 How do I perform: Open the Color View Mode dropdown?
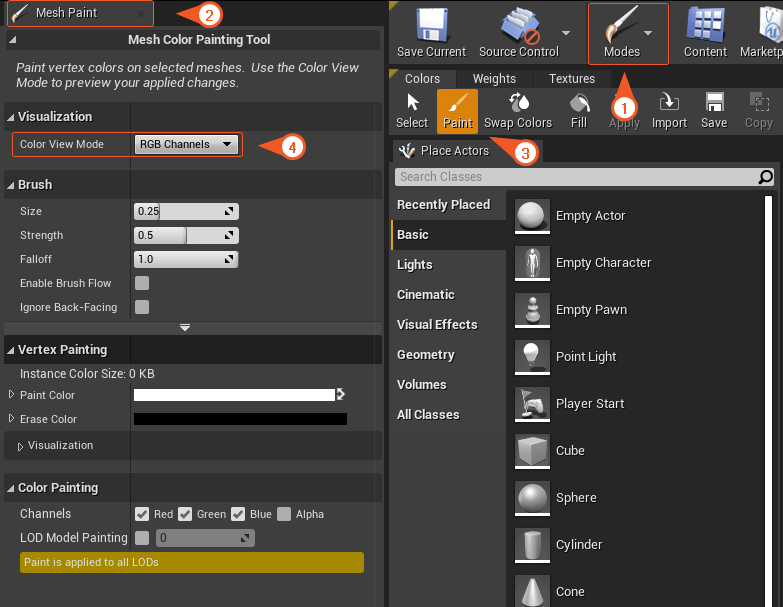187,144
